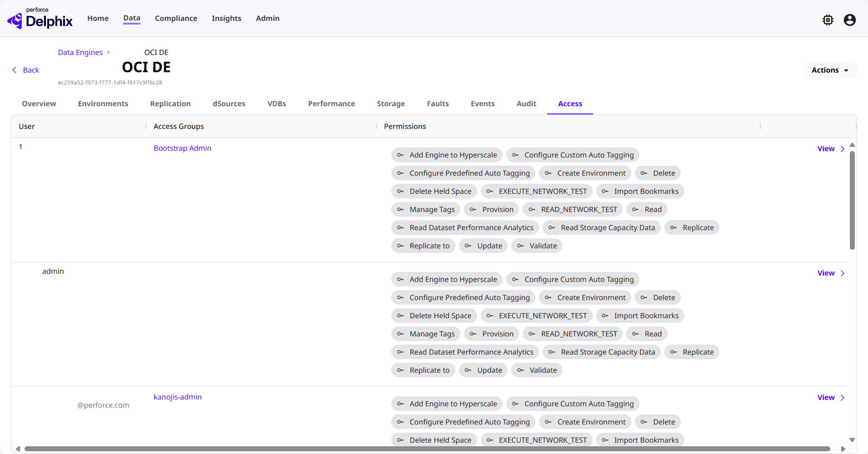The image size is (868, 454).
Task: Click key icon on admin row's EXECUTE_NETWORK_TEST
Action: click(490, 316)
